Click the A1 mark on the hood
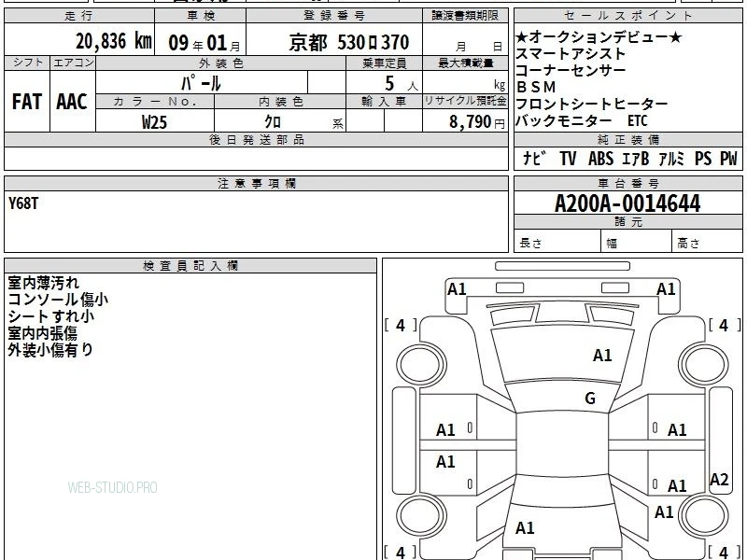 pos(602,356)
